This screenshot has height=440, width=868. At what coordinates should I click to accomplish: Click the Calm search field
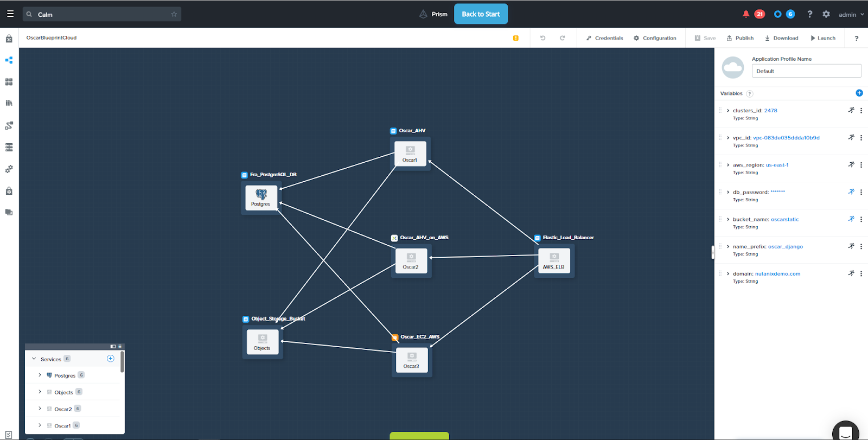[x=102, y=14]
